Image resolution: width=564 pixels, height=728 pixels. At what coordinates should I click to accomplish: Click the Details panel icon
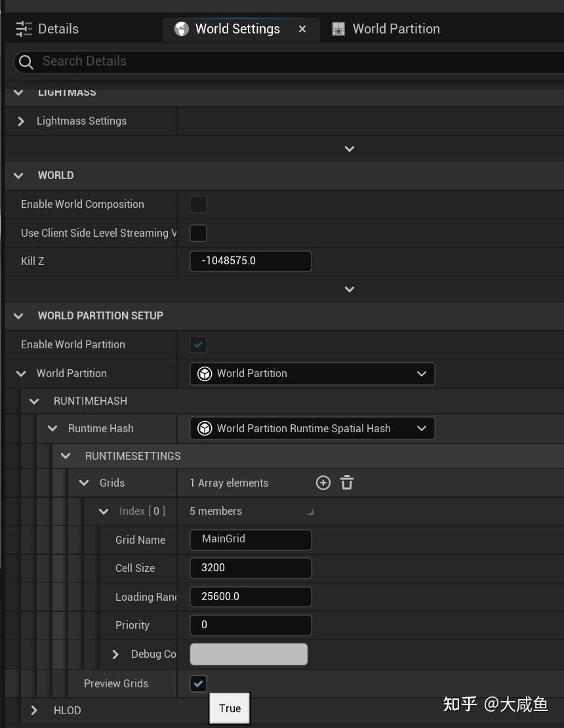point(24,29)
